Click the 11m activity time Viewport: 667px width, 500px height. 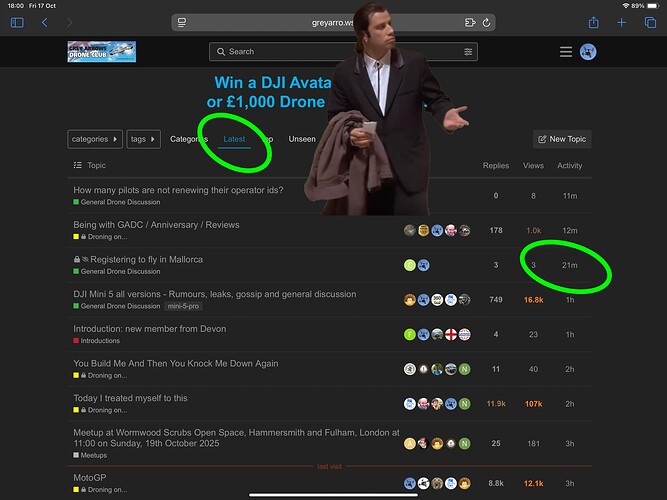coord(570,196)
